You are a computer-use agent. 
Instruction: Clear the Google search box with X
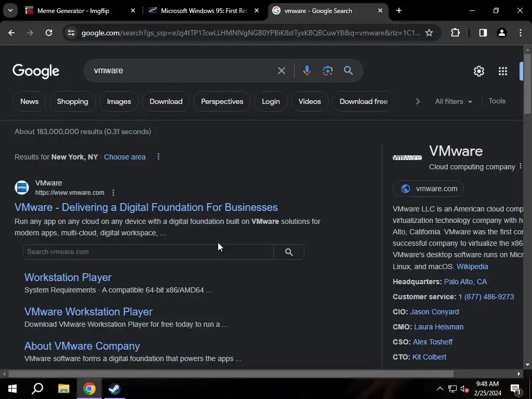[281, 71]
